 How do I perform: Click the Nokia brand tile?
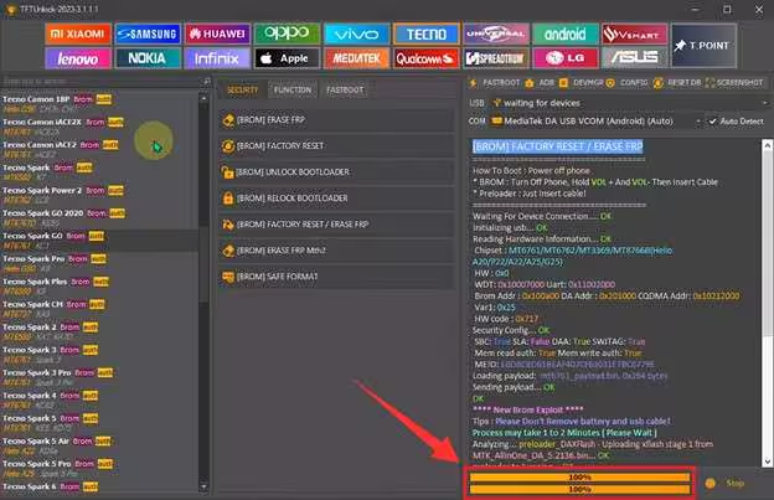[148, 58]
